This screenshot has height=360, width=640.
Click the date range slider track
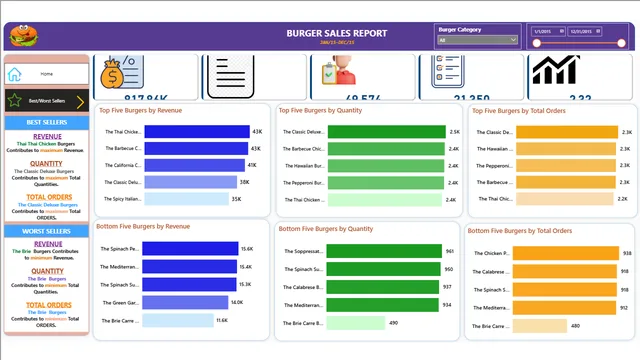point(579,43)
